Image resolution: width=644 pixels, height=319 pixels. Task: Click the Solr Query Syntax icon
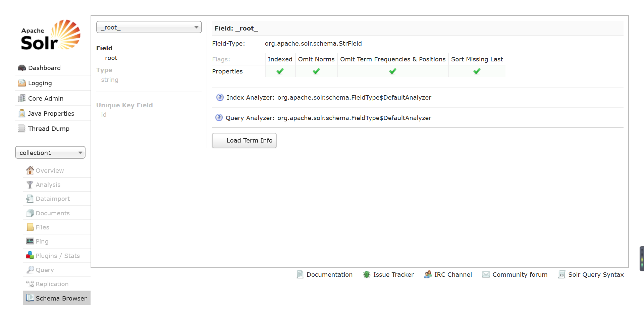562,274
